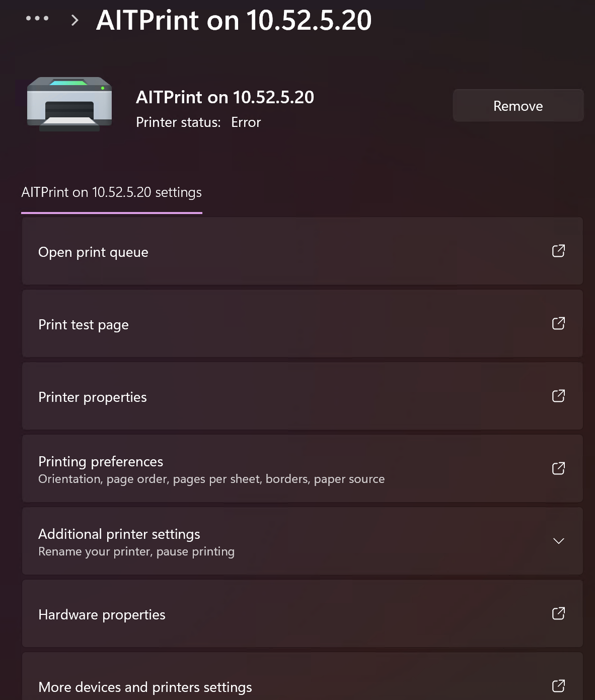Image resolution: width=595 pixels, height=700 pixels.
Task: Click the external link icon for Printer properties
Action: pyautogui.click(x=558, y=396)
